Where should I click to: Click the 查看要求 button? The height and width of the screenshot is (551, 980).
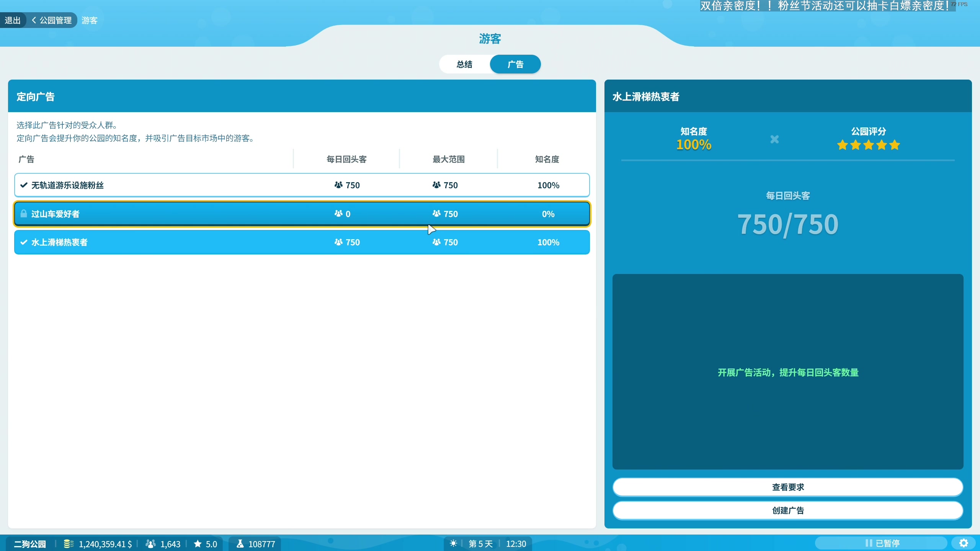click(788, 487)
